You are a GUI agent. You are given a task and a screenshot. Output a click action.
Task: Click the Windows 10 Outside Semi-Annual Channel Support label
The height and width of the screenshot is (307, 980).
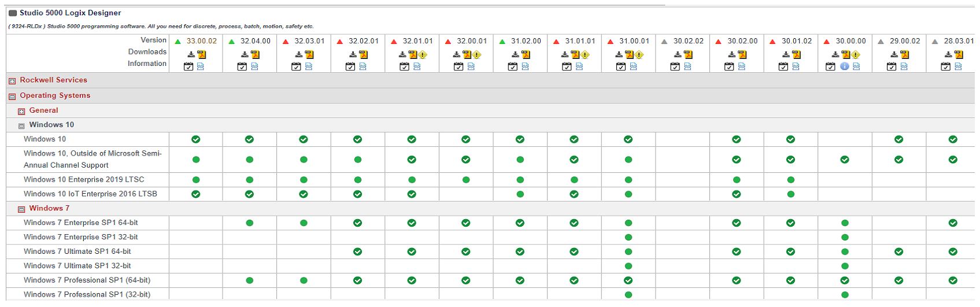click(93, 160)
